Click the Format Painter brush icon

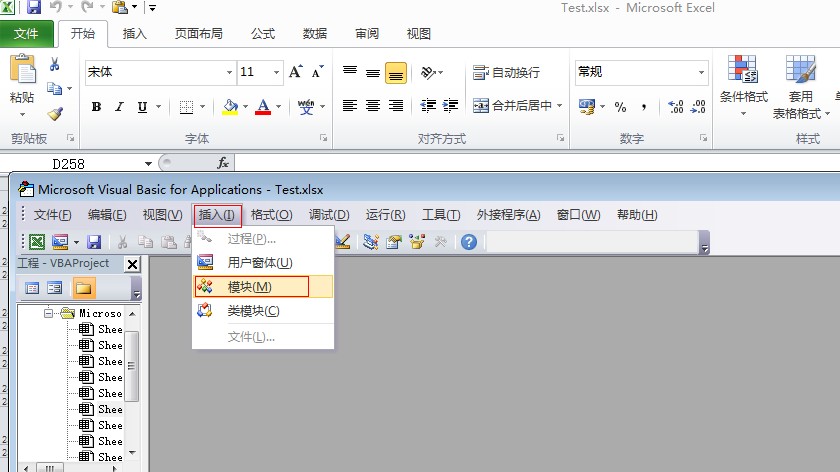(55, 113)
